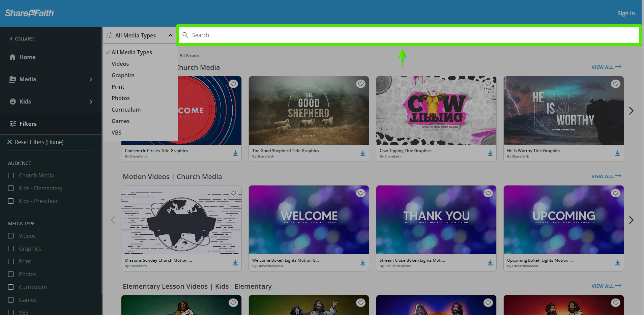Download Cow Tipping Title Graphics

point(490,153)
